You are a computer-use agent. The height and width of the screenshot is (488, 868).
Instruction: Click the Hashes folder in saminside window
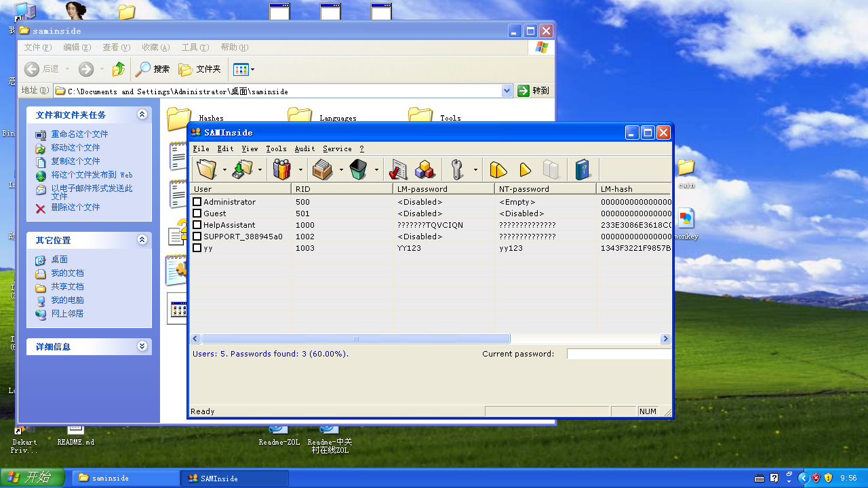pos(195,117)
